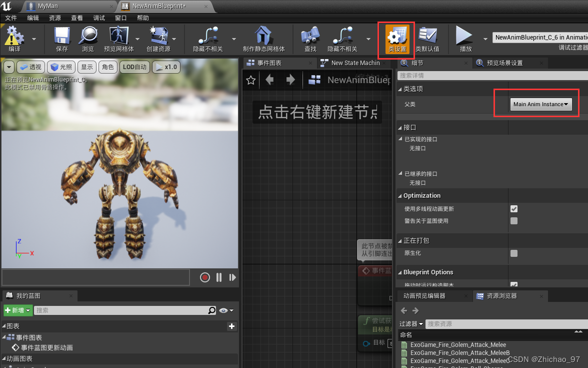Open the 父类 Main Anim Instance dropdown
This screenshot has width=588, height=368.
coord(541,104)
